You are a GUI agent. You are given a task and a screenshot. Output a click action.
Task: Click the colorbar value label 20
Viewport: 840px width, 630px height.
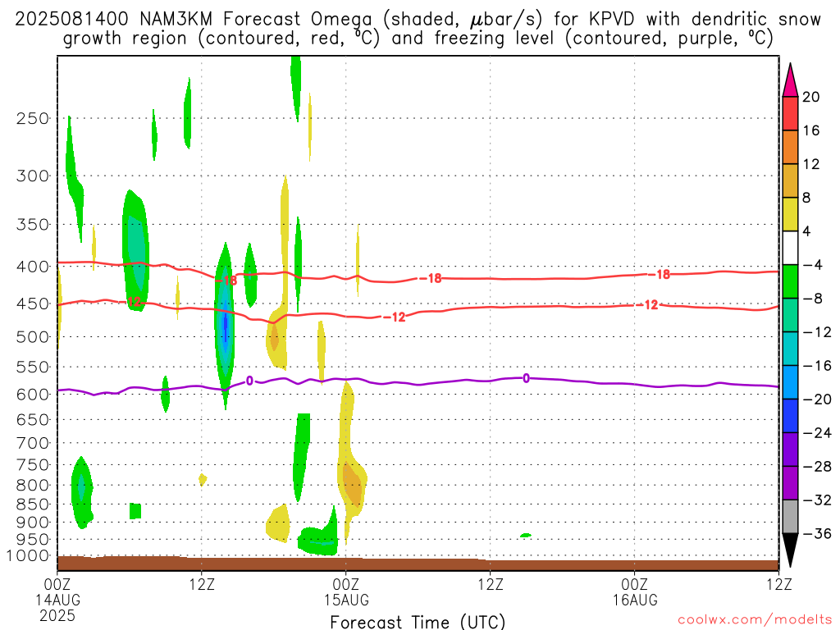coord(811,97)
